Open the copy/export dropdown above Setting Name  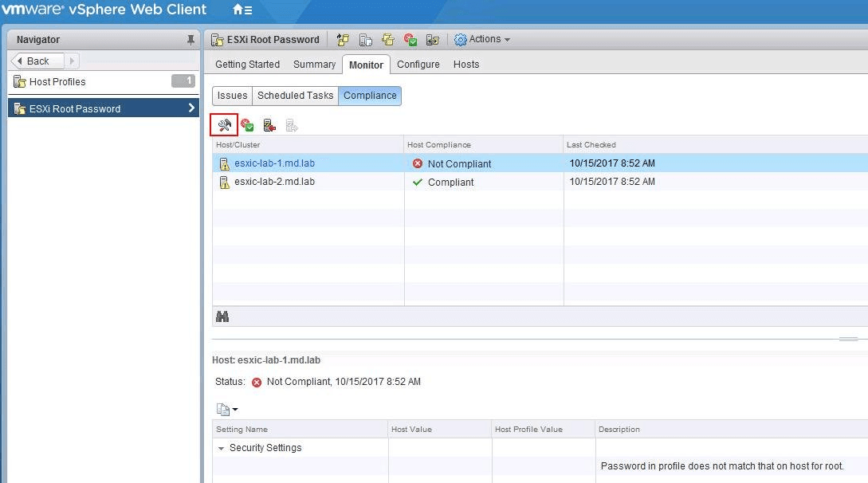[227, 410]
